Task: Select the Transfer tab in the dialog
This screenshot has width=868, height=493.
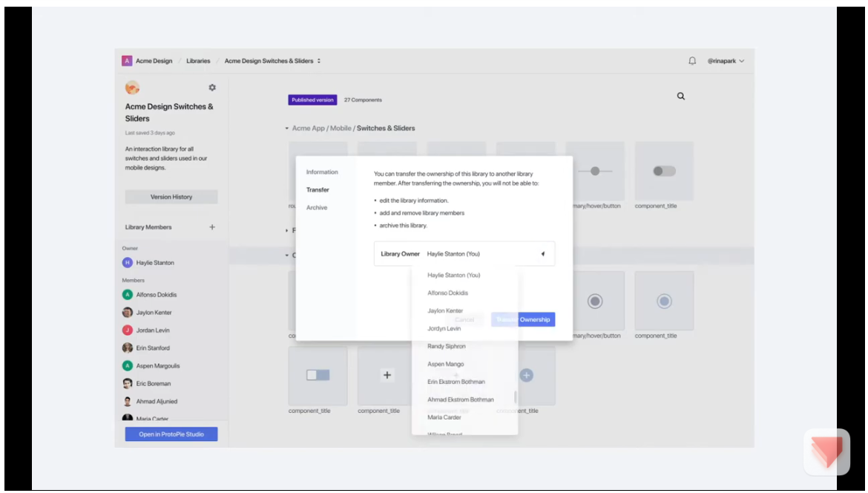Action: coord(318,190)
